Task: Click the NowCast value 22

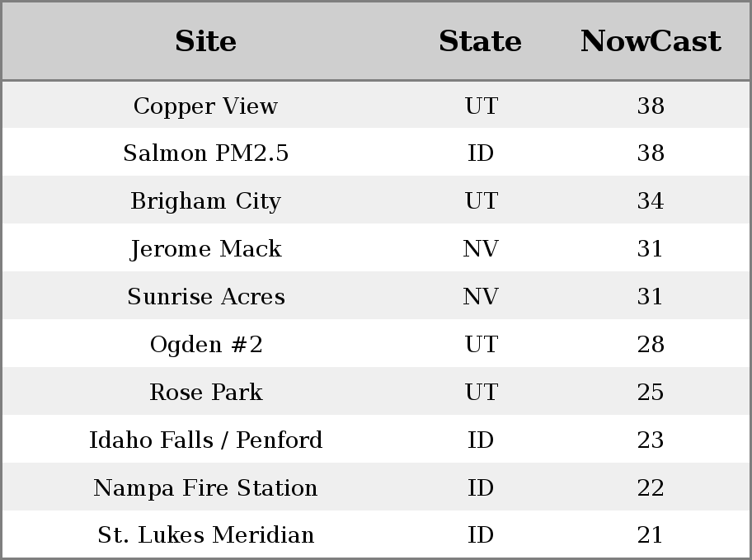Action: click(x=651, y=488)
